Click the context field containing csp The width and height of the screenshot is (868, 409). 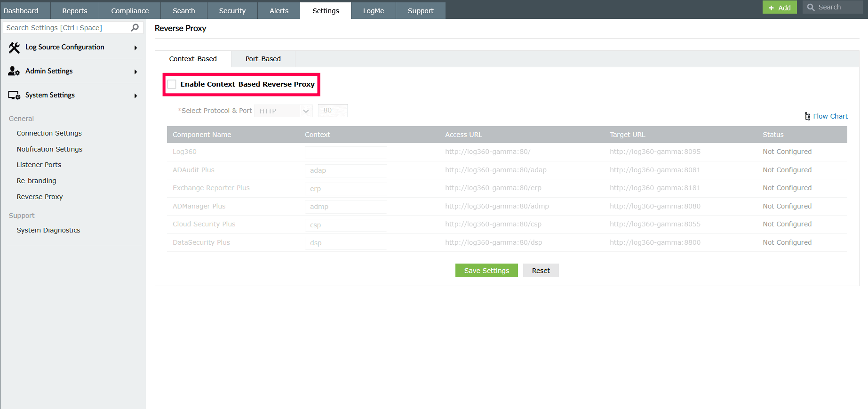tap(346, 225)
